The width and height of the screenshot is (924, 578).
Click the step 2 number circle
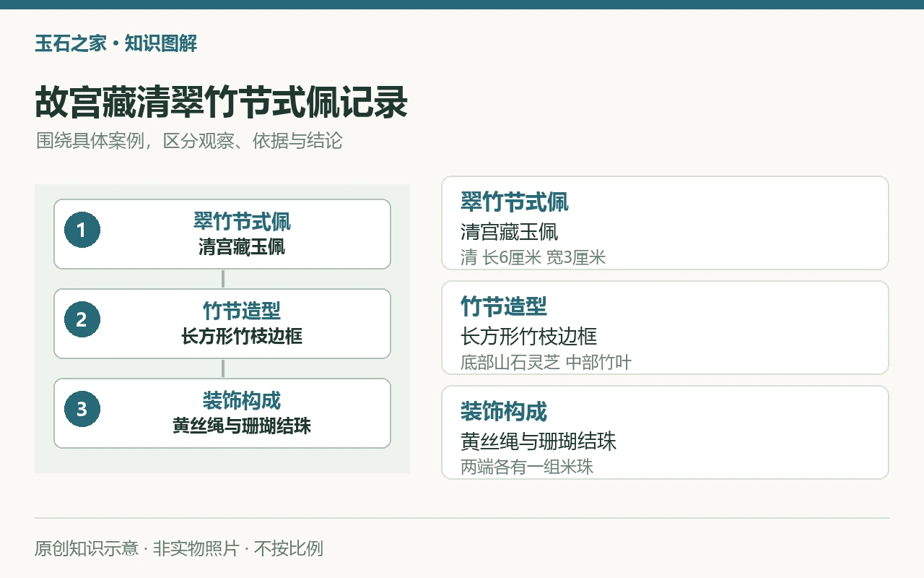point(82,319)
